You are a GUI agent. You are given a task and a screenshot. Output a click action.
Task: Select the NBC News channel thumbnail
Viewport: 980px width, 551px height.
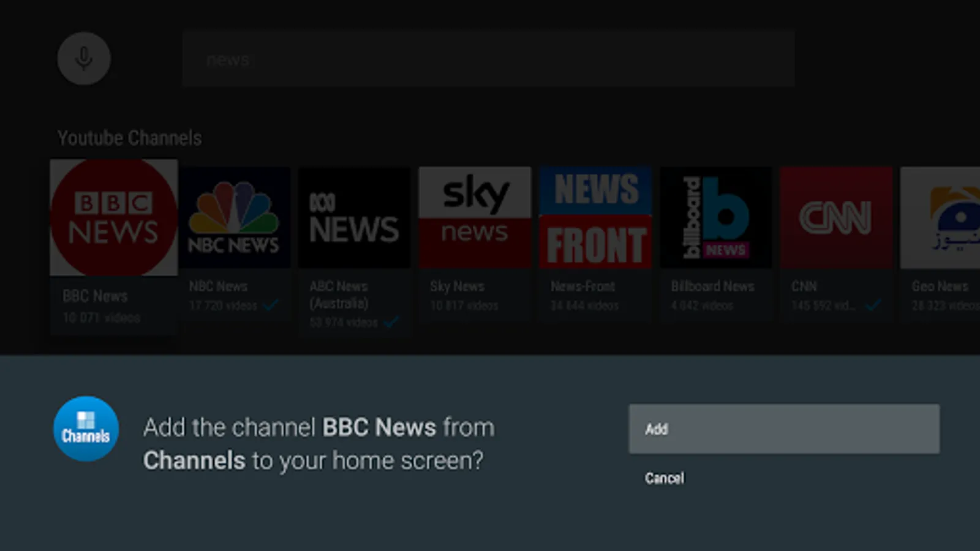(x=234, y=217)
